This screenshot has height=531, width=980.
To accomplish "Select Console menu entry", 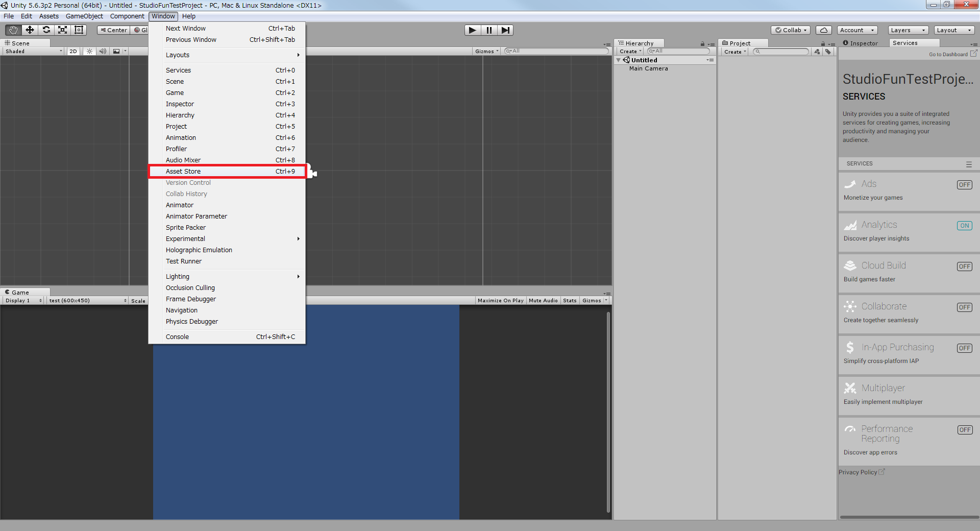I will click(227, 337).
